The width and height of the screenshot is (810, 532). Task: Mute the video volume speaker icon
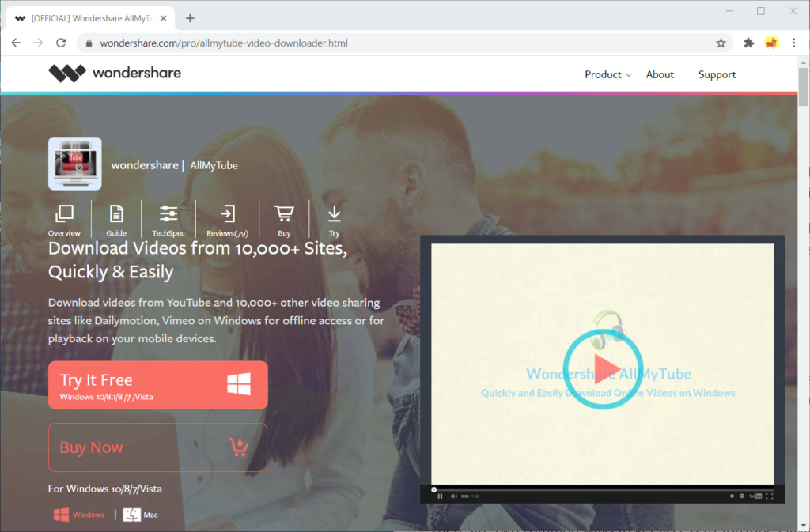453,496
